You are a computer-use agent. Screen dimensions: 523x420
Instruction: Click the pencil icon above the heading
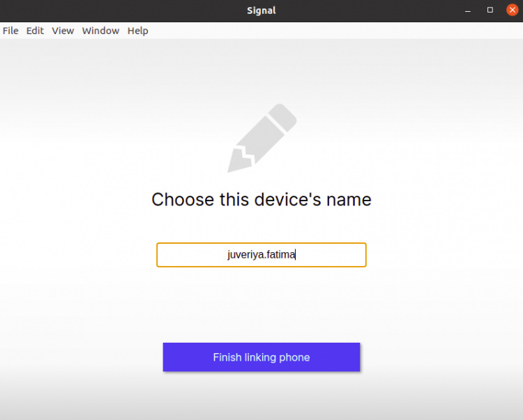[x=261, y=138]
